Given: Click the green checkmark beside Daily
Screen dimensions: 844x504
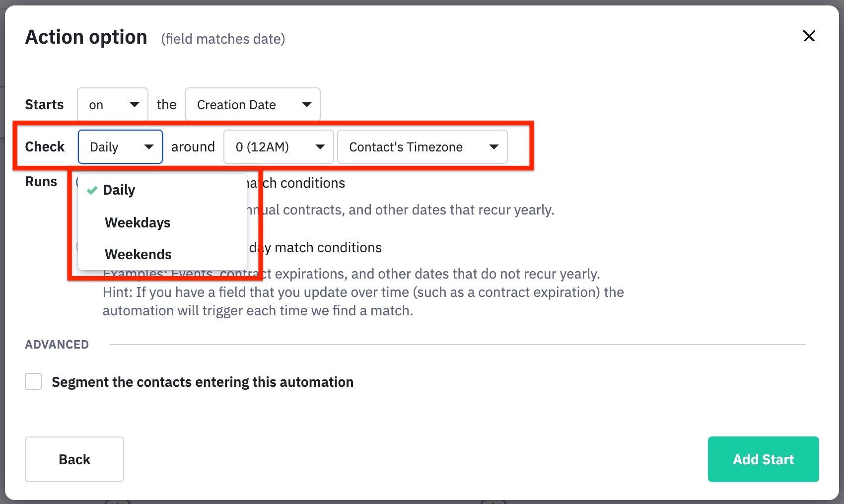Looking at the screenshot, I should coord(92,190).
